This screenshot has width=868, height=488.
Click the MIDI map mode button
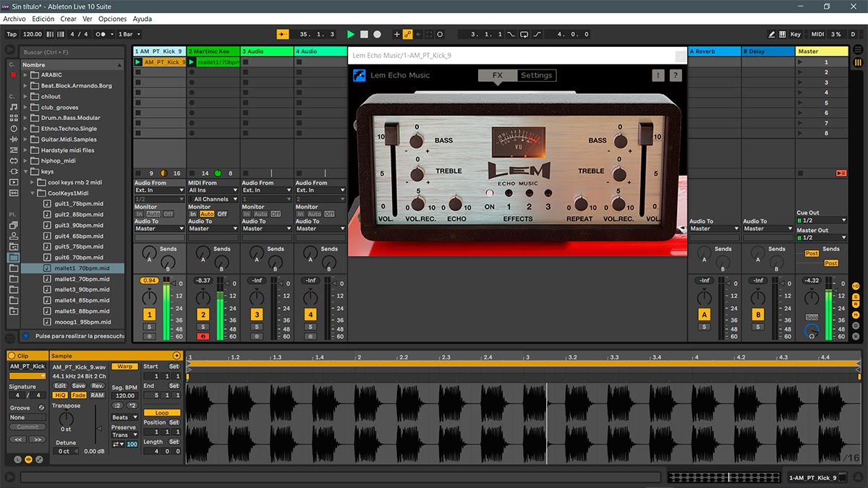[x=817, y=34]
